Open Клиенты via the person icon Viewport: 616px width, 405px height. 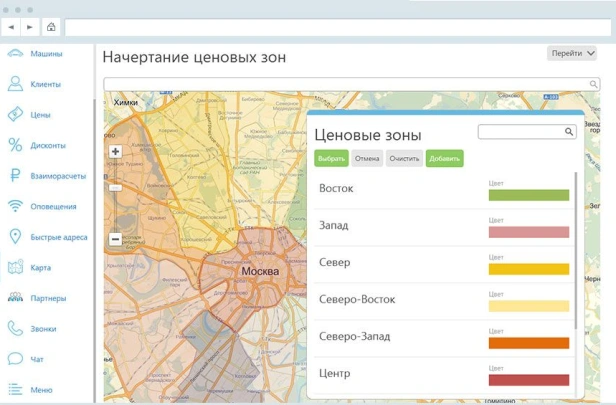tap(15, 85)
